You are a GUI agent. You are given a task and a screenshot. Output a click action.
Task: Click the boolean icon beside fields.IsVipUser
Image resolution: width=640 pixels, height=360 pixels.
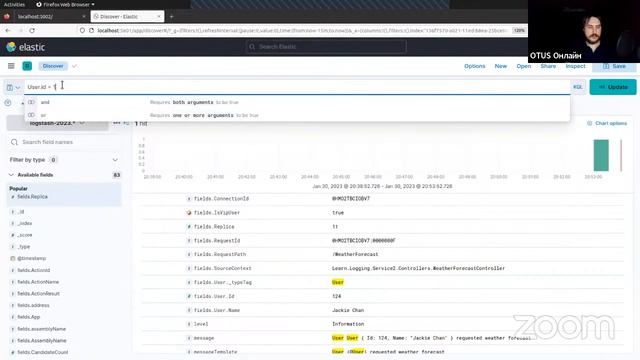coord(189,213)
